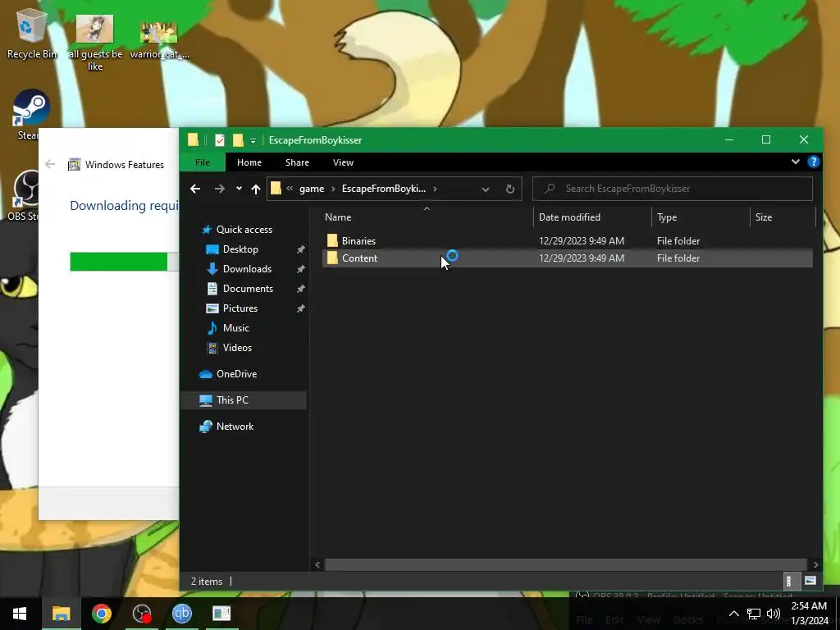
Task: Open Downloads in the navigation pane
Action: click(x=247, y=269)
